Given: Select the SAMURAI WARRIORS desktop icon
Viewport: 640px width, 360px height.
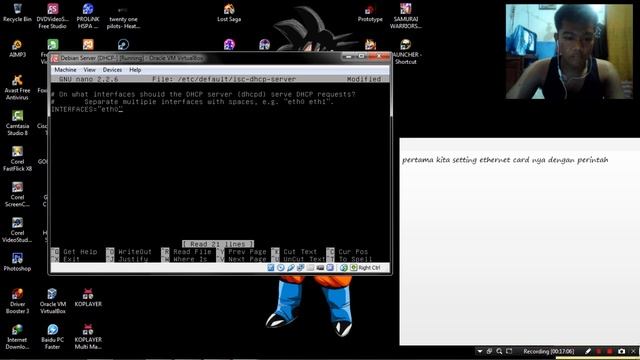Looking at the screenshot, I should [x=405, y=16].
